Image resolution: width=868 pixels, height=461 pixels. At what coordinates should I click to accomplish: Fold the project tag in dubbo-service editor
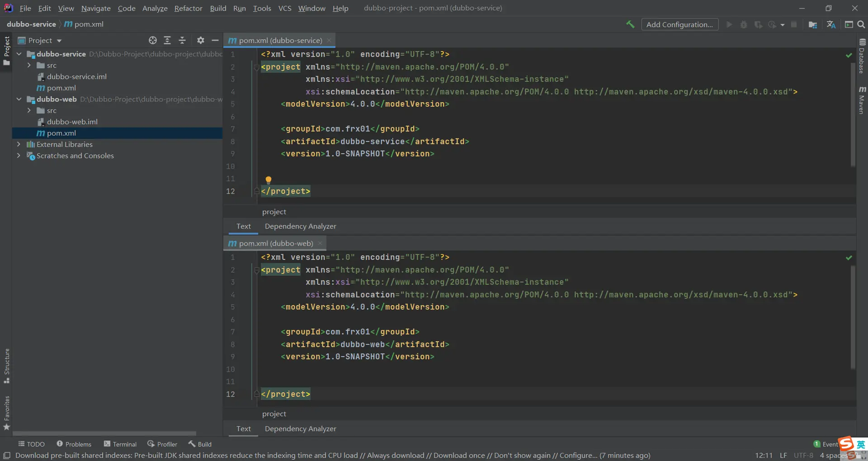click(256, 67)
